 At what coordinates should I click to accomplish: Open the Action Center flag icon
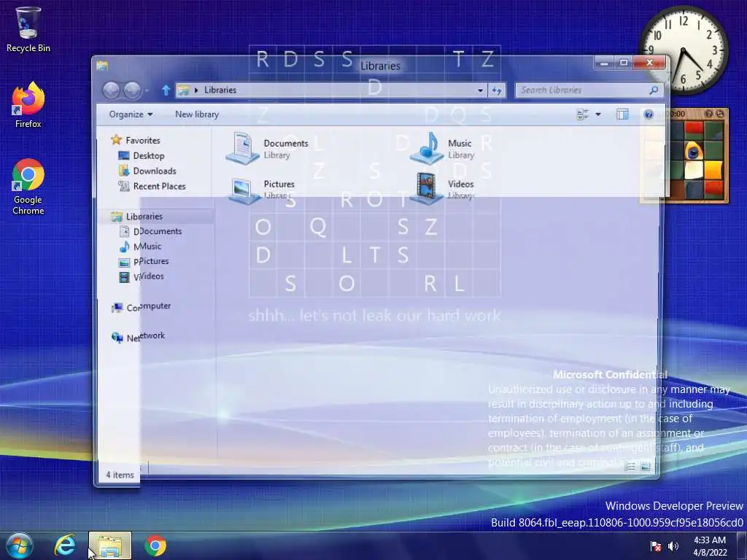click(x=656, y=545)
